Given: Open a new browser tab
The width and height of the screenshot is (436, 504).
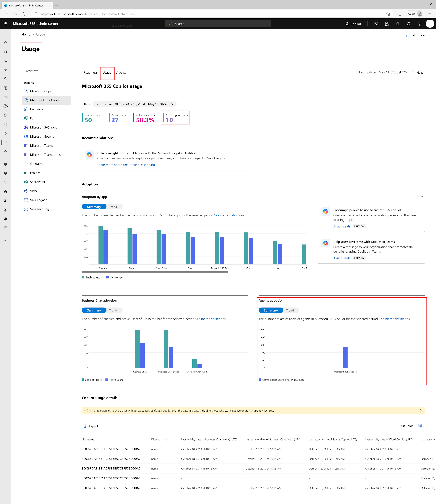Looking at the screenshot, I should click(x=57, y=5).
